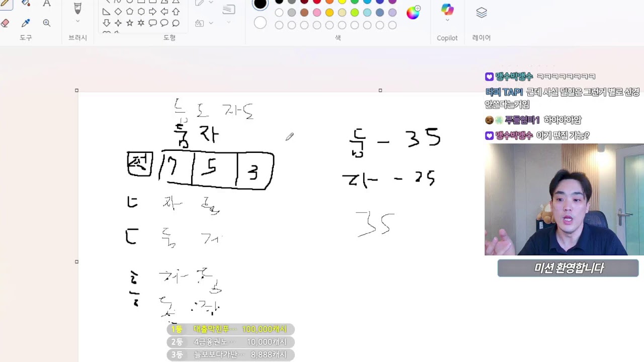Screen dimensions: 644x362
Task: Select the Text tool A
Action: pos(47,3)
